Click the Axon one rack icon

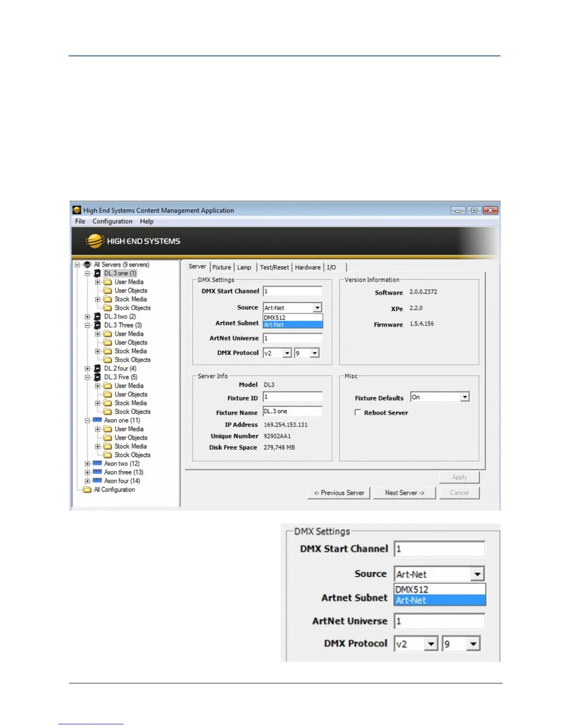[x=97, y=420]
